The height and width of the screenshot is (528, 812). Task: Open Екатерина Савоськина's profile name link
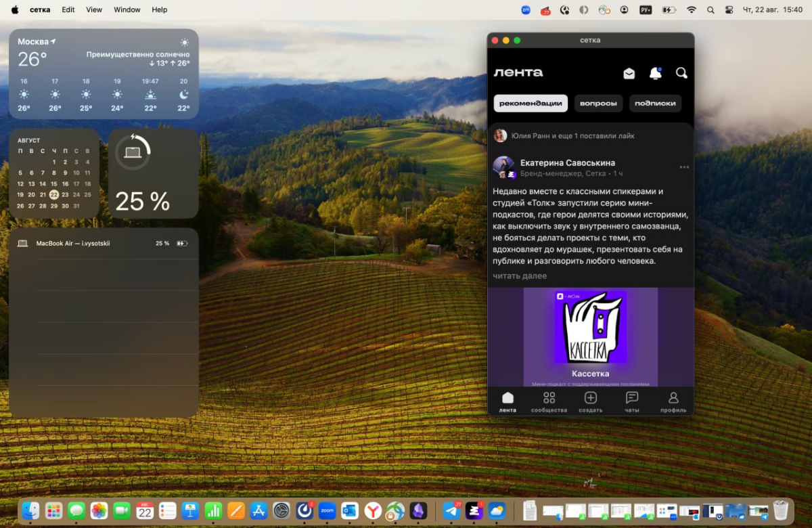coord(567,162)
